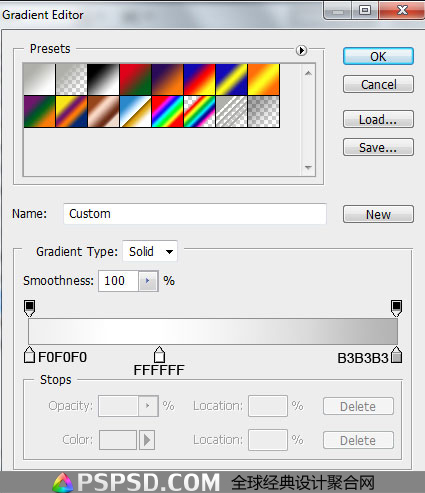Select the left opacity stop above gradient bar
425x493 pixels.
30,308
